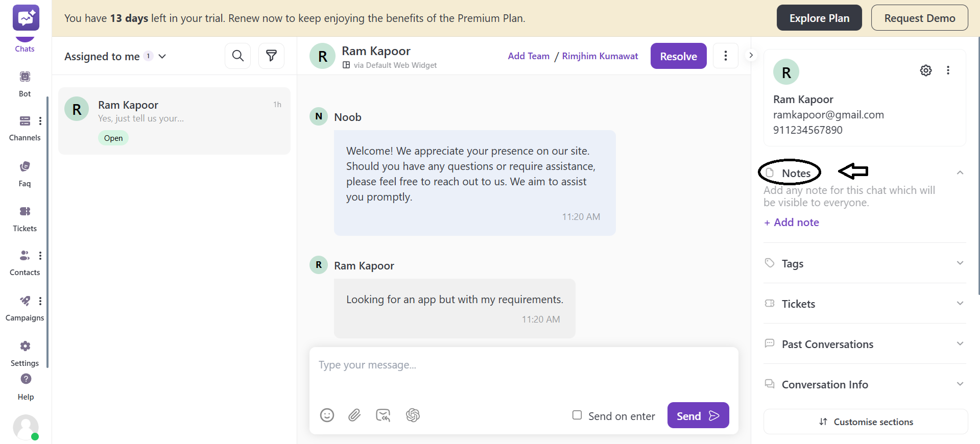Click the AI assistant icon in composer
Screen dimensions: 980x444
click(413, 415)
